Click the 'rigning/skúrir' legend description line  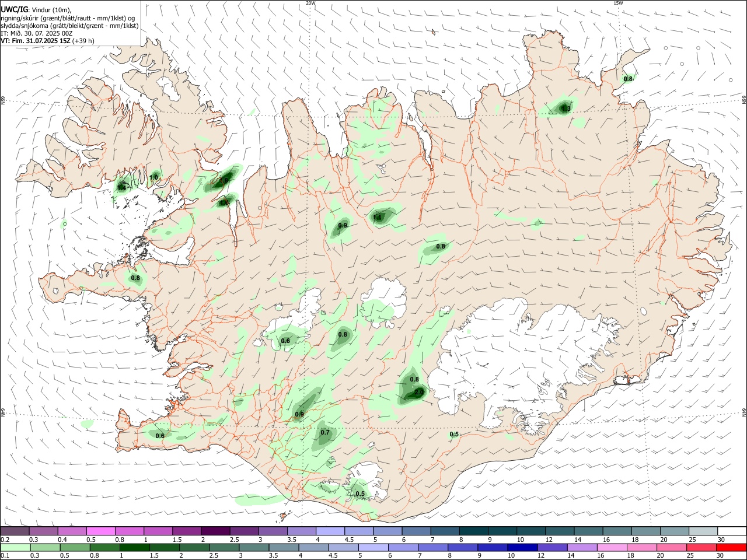68,18
